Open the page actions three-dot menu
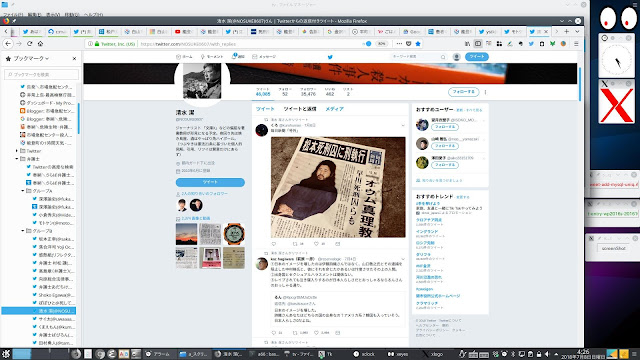Image resolution: width=640 pixels, height=360 pixels. (399, 44)
